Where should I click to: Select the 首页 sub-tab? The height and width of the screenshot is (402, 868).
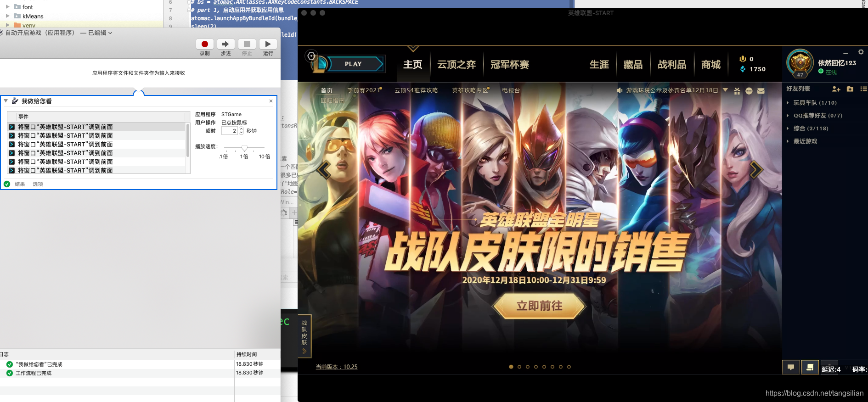327,90
